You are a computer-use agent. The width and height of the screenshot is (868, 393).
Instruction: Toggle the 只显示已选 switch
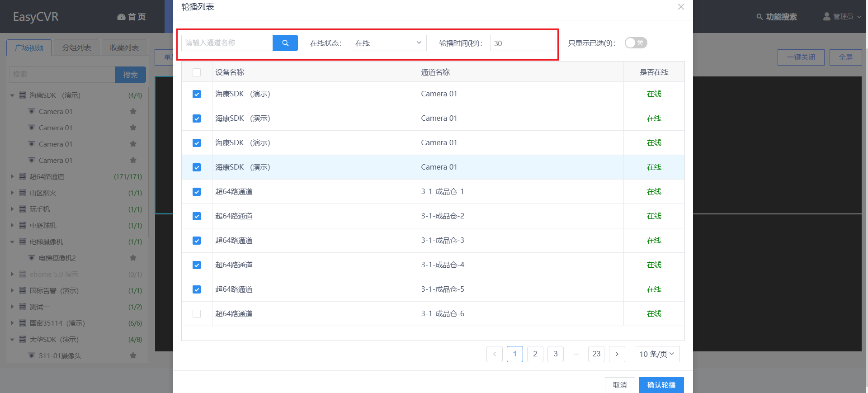point(636,43)
